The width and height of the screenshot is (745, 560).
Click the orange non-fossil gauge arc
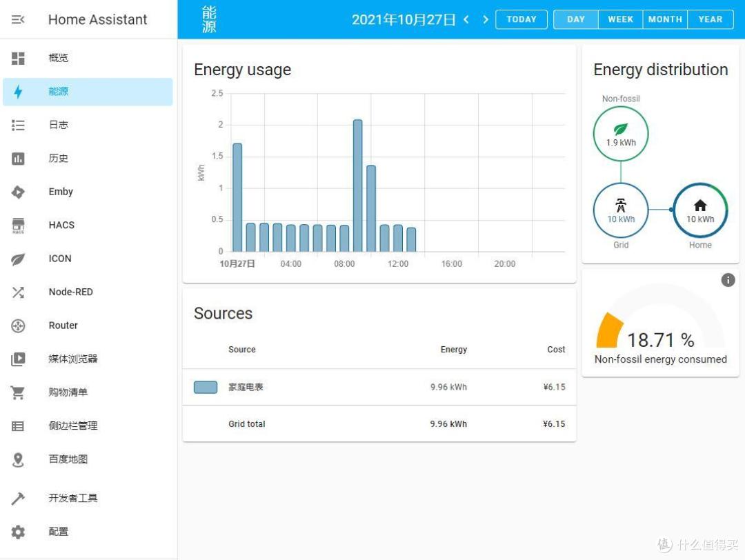coord(609,330)
